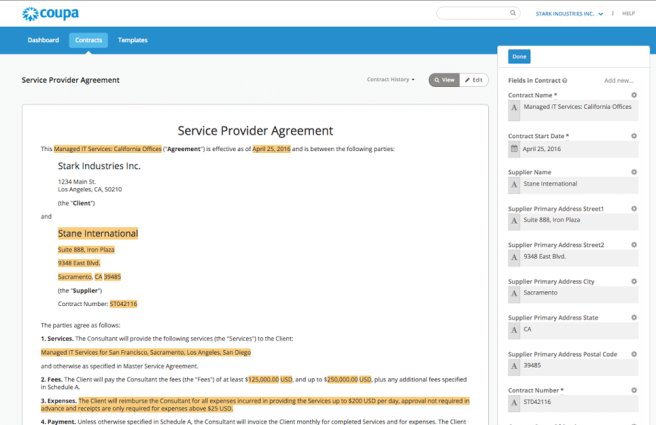Click text type icon beside 9348 East Blvd field
Viewport: 656px width, 425px height.
click(x=514, y=257)
